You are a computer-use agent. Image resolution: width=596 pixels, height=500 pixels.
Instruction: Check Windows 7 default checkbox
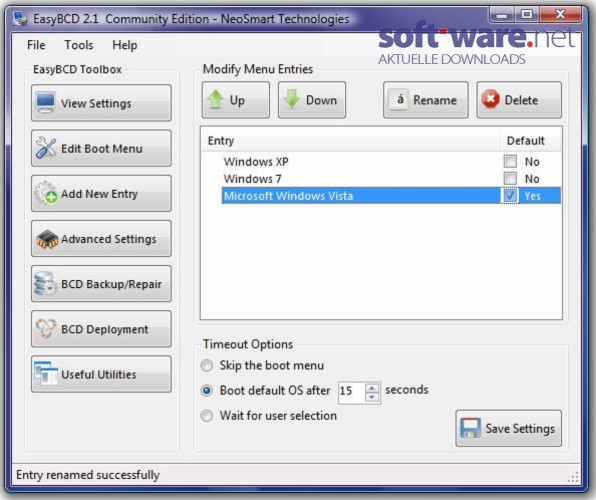point(510,178)
